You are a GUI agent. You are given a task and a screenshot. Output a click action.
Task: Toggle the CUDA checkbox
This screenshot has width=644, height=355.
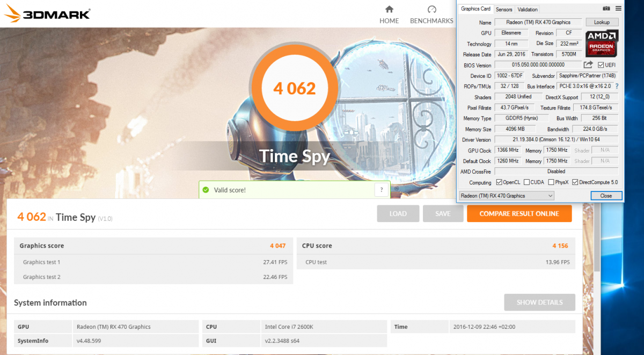[x=526, y=182]
